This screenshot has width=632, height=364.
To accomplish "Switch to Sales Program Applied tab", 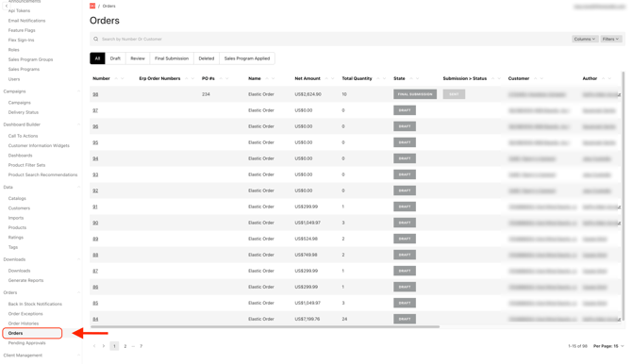I will pyautogui.click(x=247, y=58).
